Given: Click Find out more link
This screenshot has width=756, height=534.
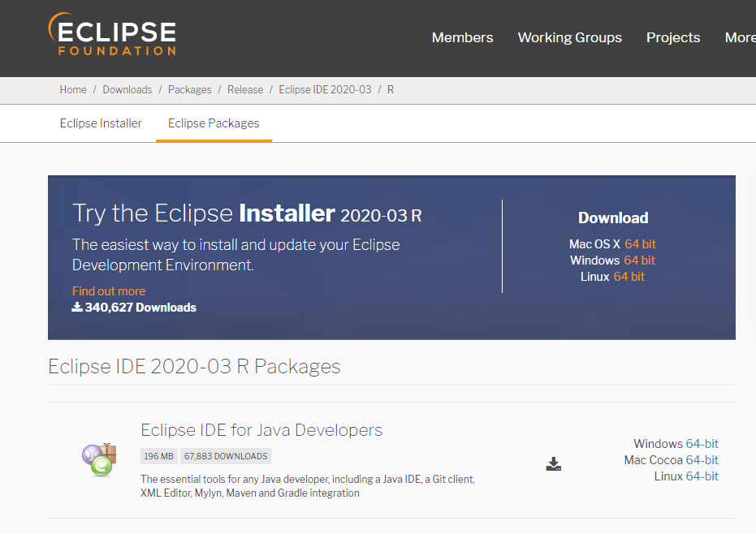Looking at the screenshot, I should [109, 291].
